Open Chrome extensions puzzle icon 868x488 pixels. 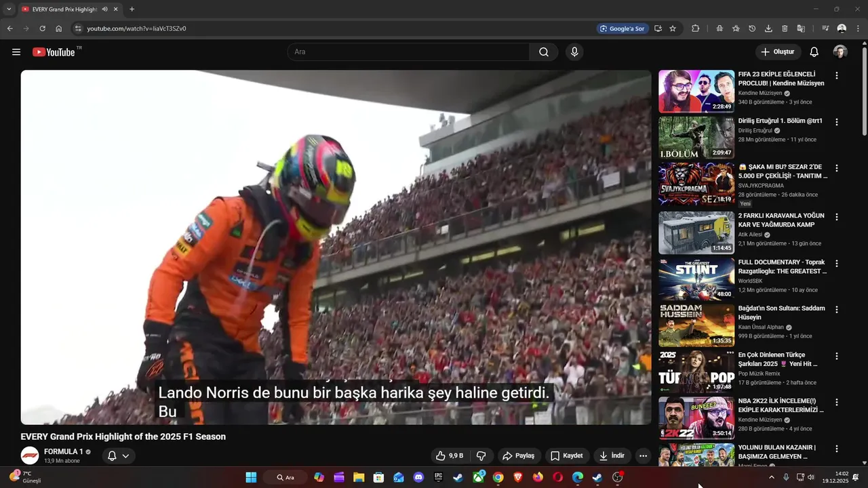point(695,28)
